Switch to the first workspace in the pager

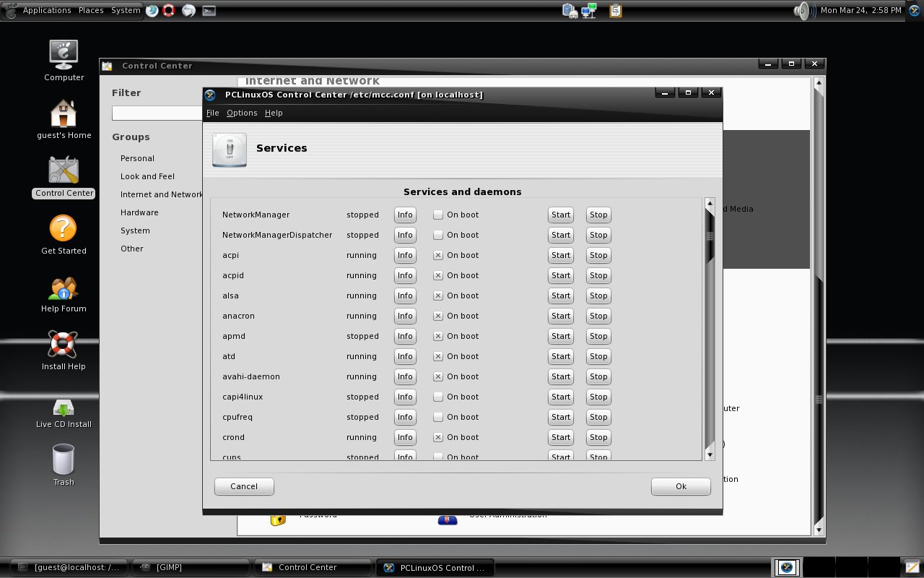click(x=787, y=567)
